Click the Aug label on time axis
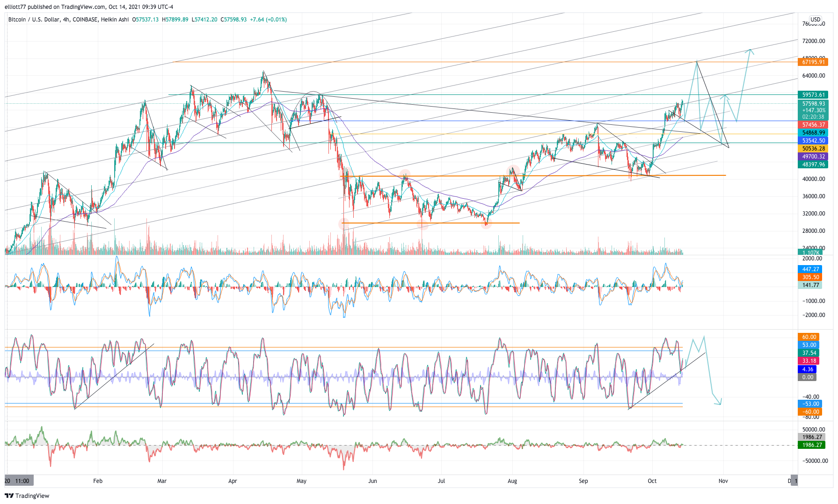 point(512,481)
